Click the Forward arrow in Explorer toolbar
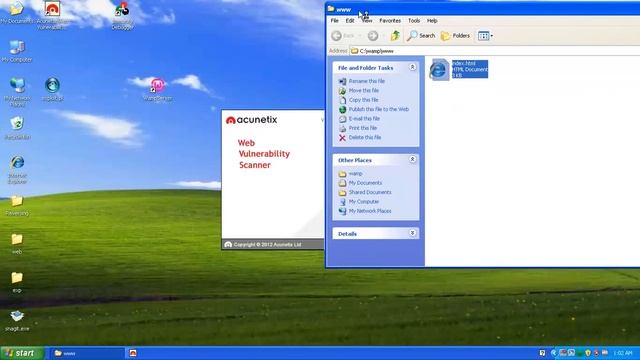 coord(373,36)
